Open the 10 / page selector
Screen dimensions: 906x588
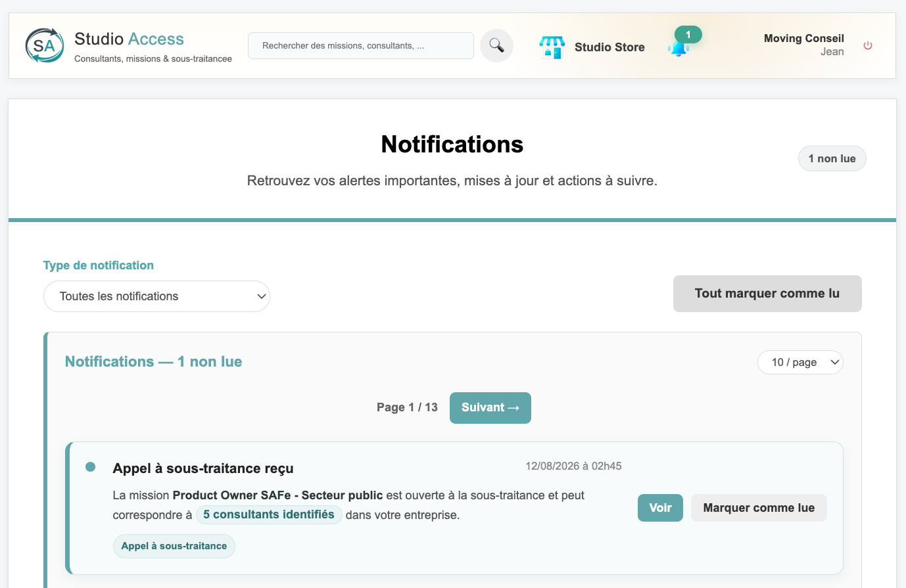[800, 362]
